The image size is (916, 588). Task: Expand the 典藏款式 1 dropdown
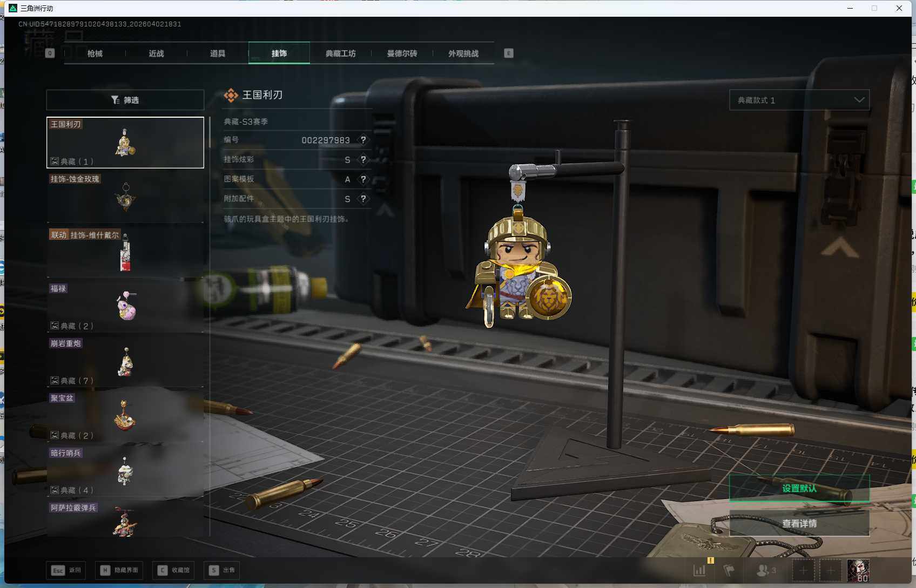click(799, 100)
